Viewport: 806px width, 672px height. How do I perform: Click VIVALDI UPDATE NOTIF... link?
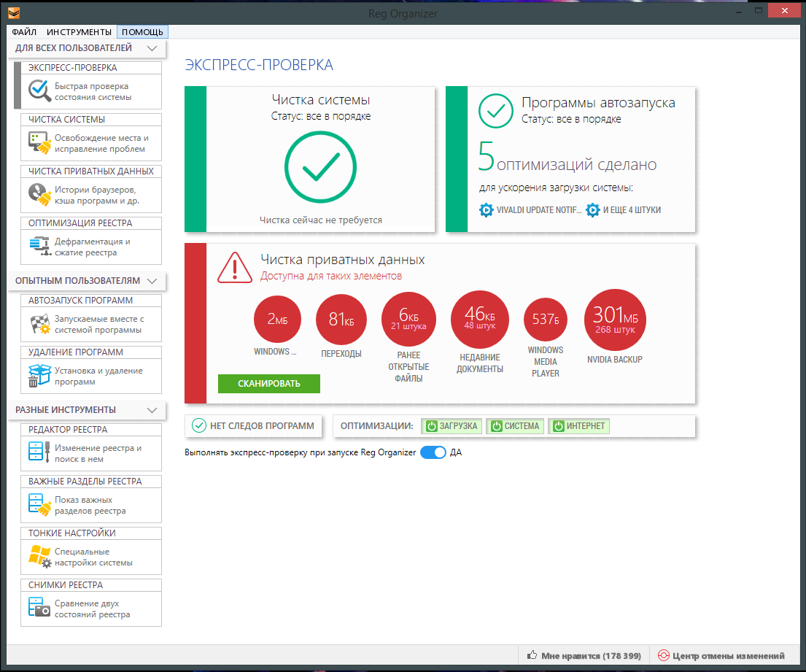point(539,210)
